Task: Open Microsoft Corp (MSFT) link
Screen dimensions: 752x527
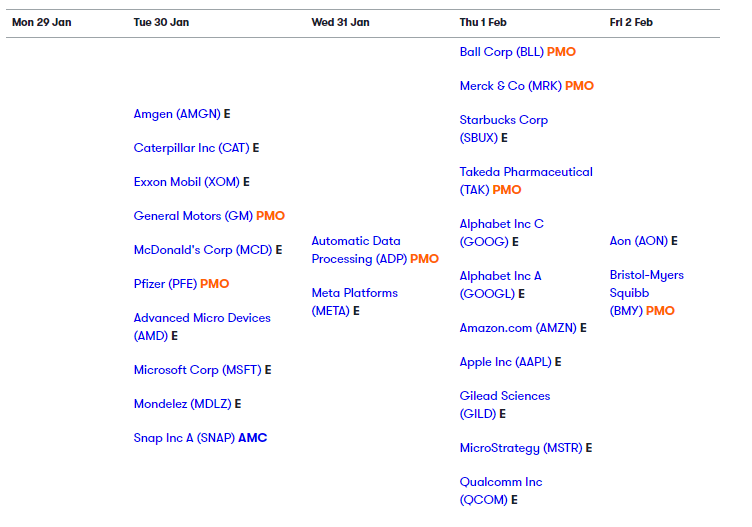Action: point(198,370)
